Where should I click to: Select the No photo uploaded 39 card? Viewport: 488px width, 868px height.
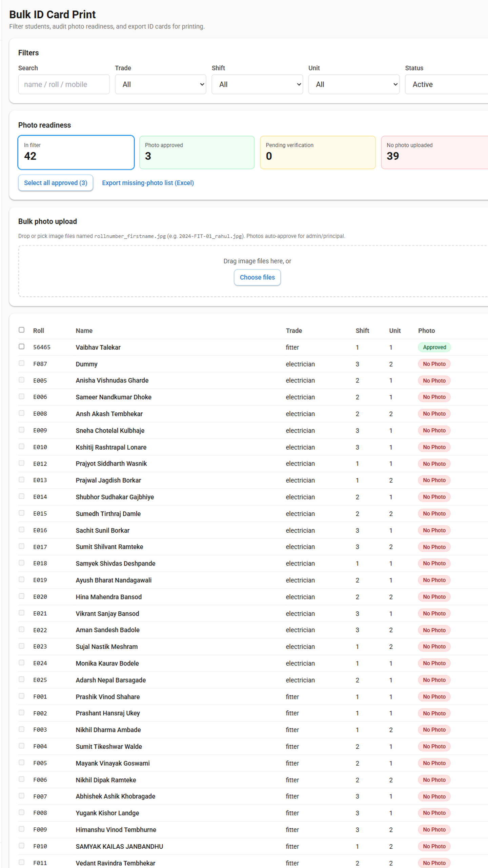click(x=435, y=152)
